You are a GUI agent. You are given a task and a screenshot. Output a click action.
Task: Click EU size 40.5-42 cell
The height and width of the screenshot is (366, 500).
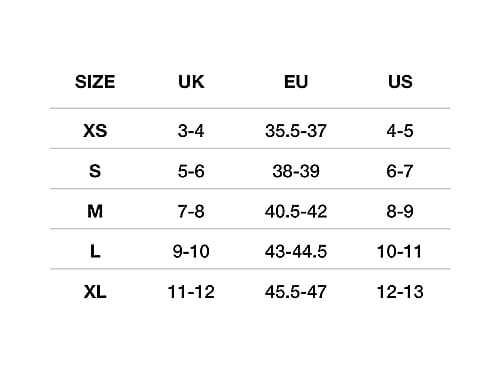(296, 211)
